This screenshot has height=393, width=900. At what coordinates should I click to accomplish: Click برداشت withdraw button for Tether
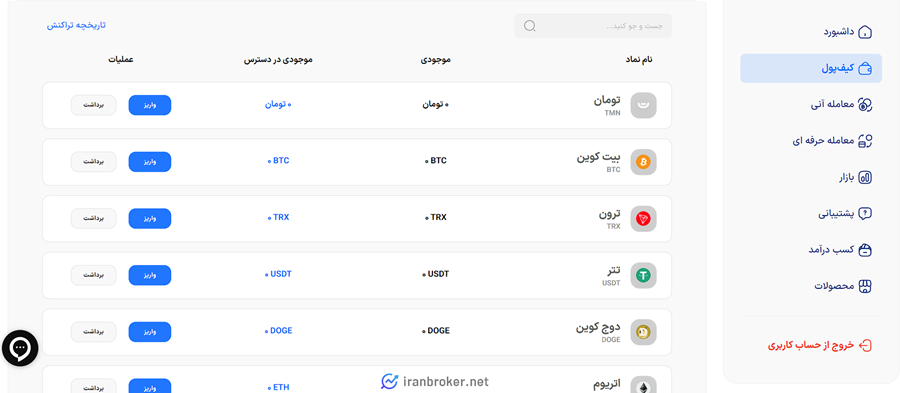click(94, 275)
